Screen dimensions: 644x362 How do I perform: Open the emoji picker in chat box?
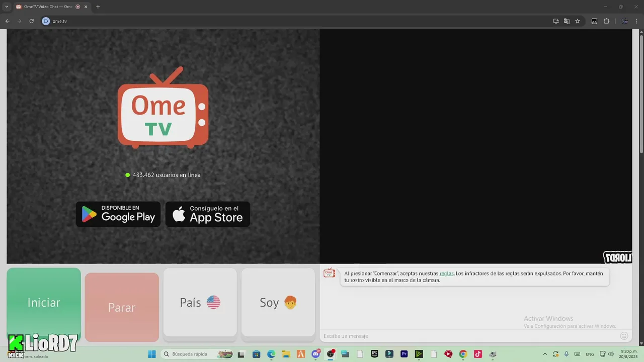click(x=624, y=336)
